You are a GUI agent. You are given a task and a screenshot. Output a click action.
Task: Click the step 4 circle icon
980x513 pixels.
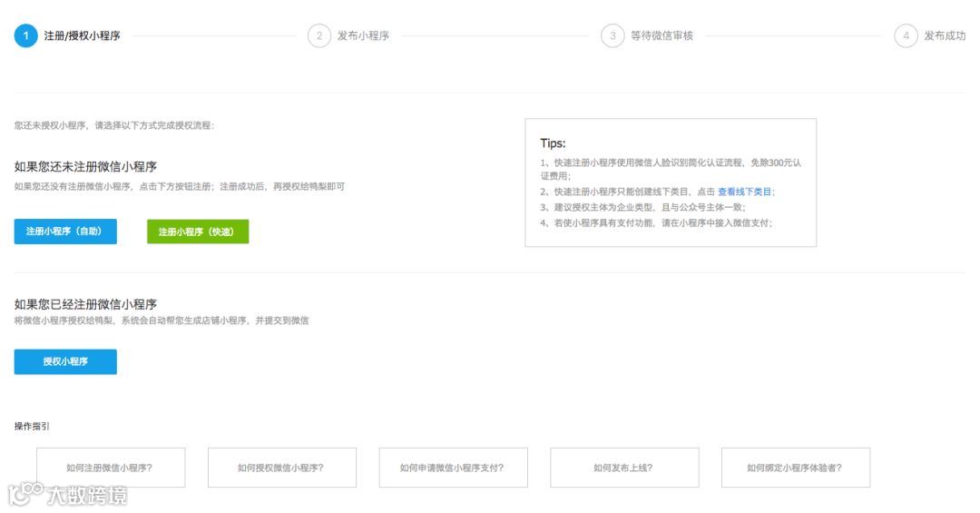pos(906,35)
